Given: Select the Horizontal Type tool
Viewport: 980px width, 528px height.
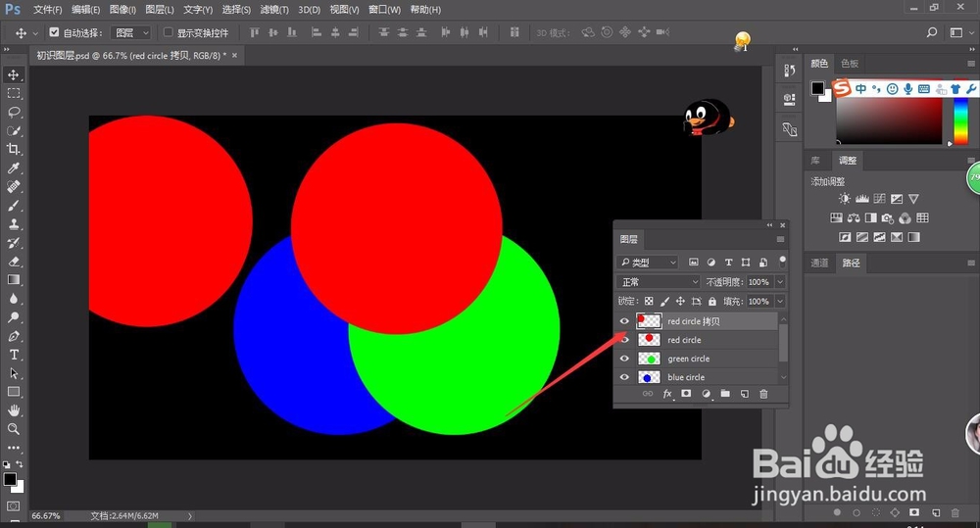Looking at the screenshot, I should tap(13, 355).
